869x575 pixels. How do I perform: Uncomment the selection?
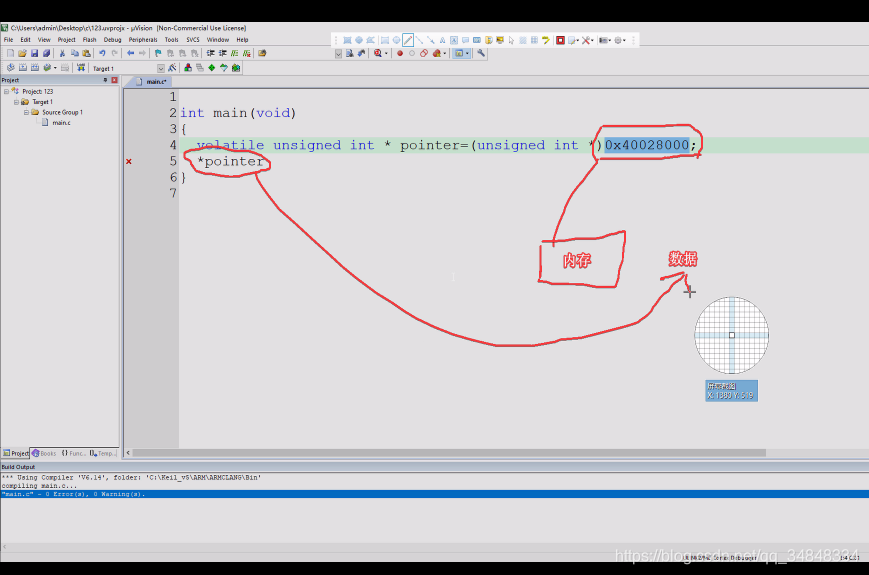pos(247,53)
